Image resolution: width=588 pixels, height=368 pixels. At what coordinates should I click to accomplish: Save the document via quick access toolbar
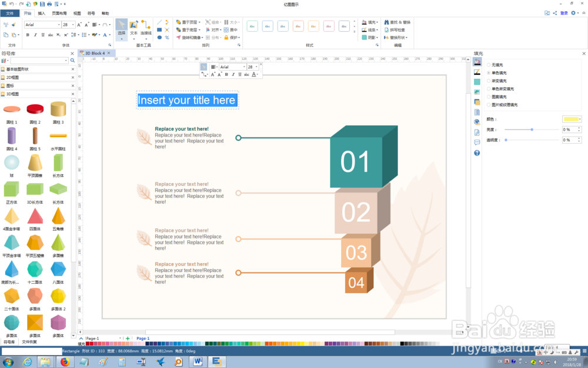(42, 4)
